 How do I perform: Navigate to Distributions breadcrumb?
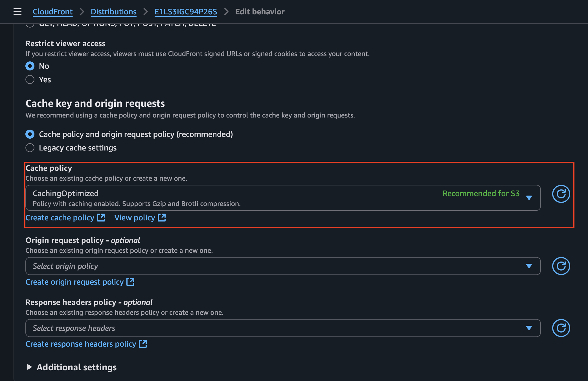pos(113,12)
